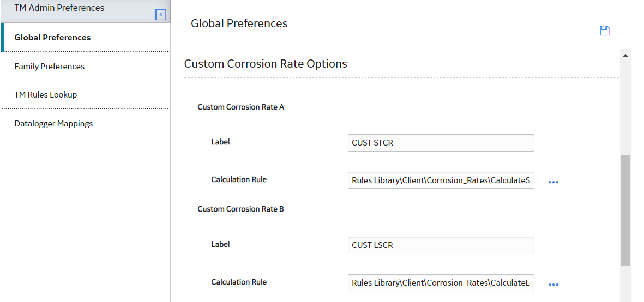Click Calculation Rule field for Rate B

[441, 282]
